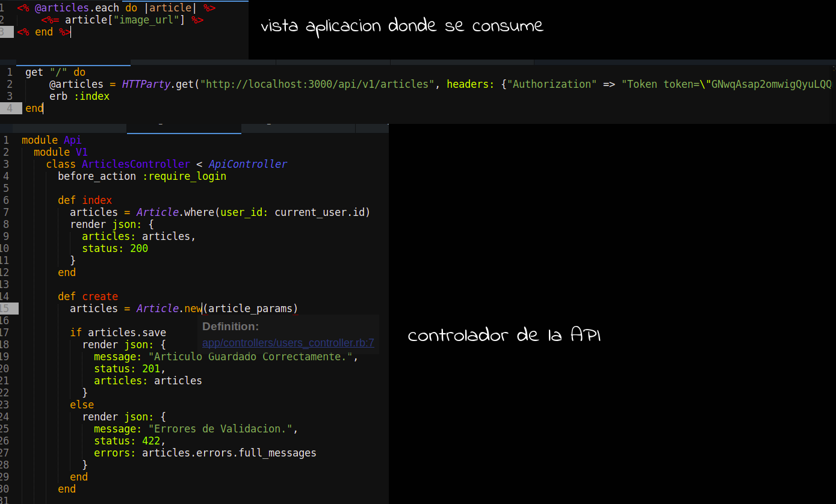Select the ArticlesController class name

[136, 164]
